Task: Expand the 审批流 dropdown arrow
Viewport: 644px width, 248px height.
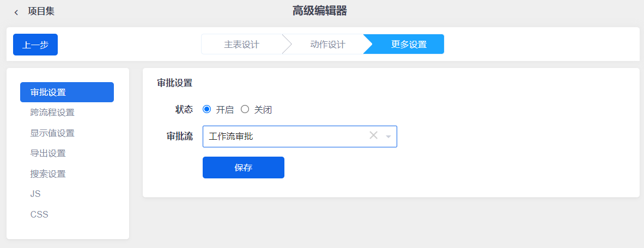Action: [388, 137]
